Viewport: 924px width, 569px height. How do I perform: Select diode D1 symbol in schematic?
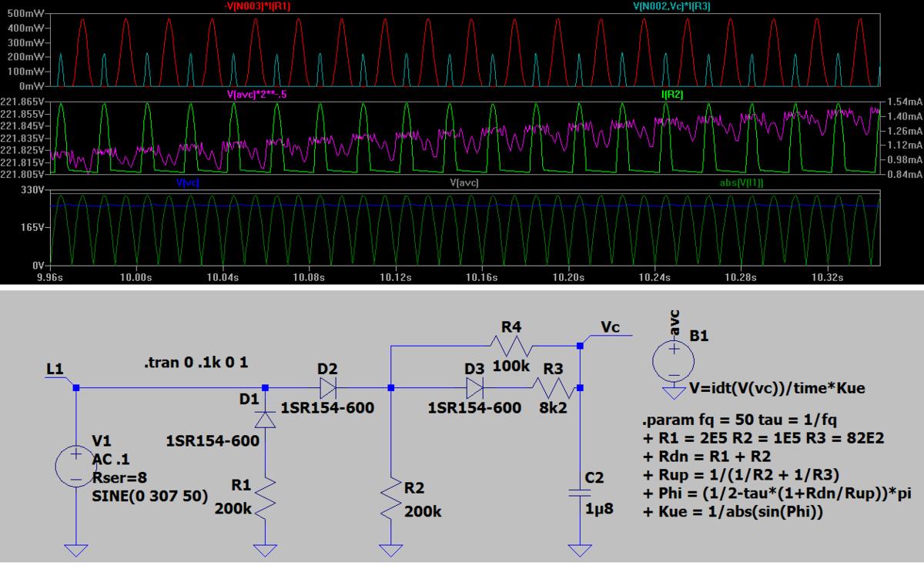(x=265, y=417)
